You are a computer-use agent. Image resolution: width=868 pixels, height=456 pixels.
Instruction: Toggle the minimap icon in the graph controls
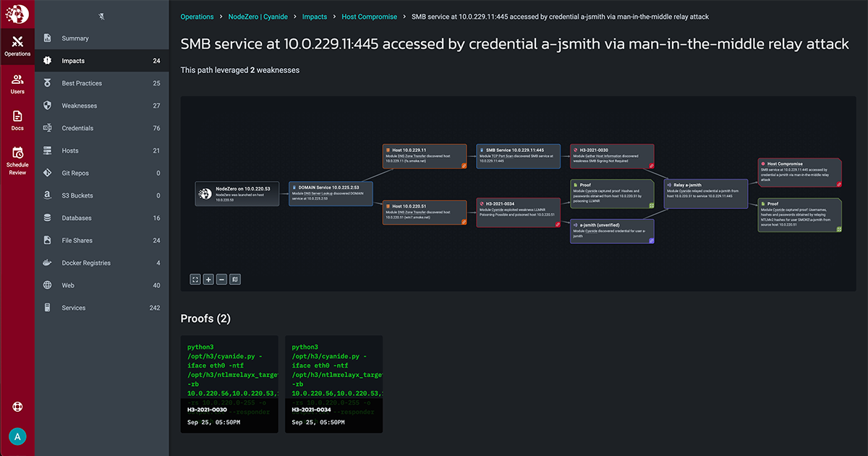(x=234, y=279)
